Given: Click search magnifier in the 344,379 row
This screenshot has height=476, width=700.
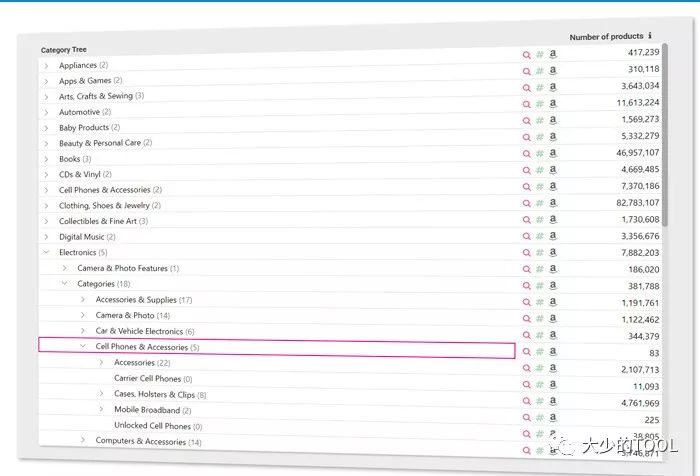Looking at the screenshot, I should tap(527, 335).
